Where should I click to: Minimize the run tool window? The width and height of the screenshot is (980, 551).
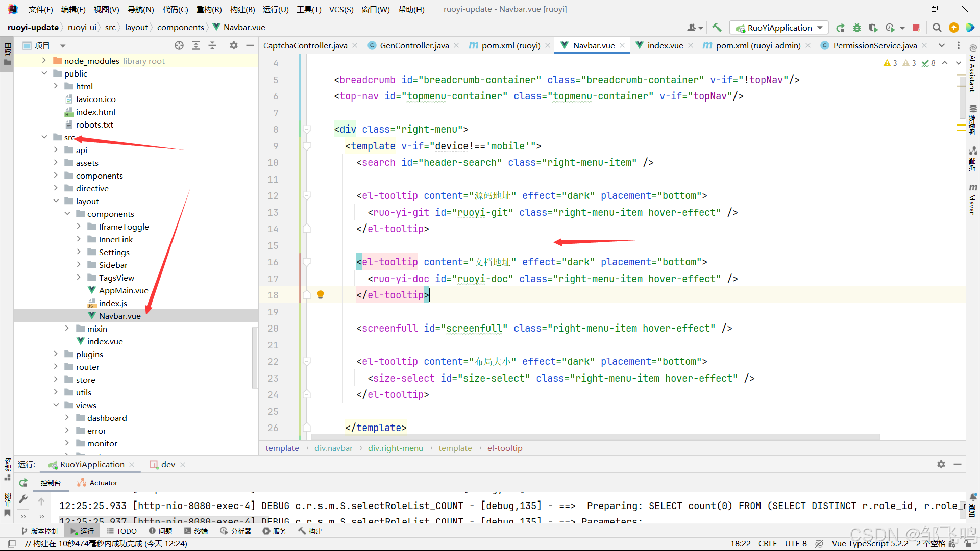(x=958, y=464)
